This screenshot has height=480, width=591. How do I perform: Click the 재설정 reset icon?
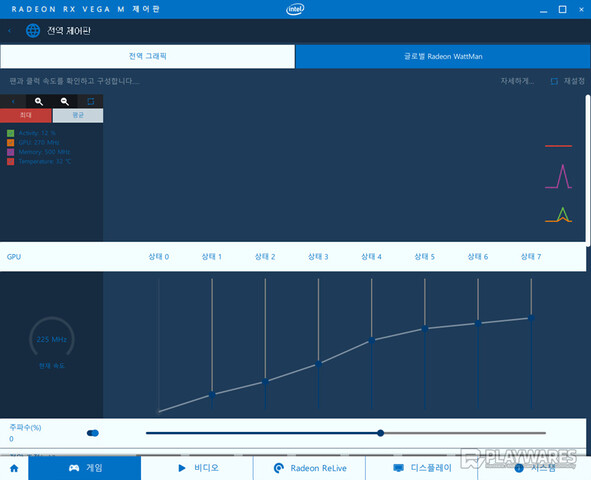554,81
